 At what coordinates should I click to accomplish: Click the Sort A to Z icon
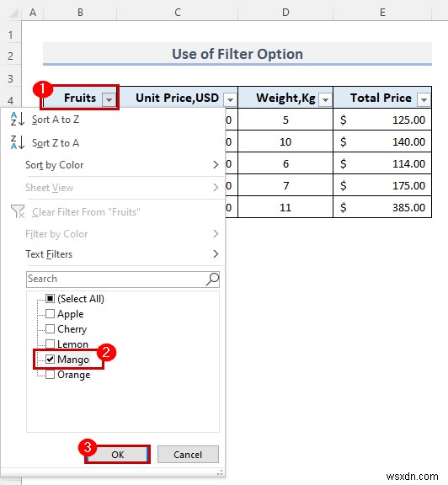point(18,119)
